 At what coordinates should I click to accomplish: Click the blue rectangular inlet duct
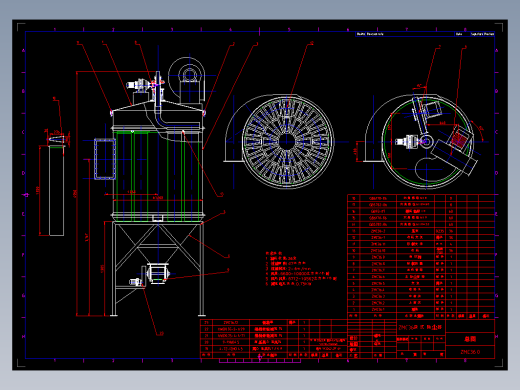[105, 159]
